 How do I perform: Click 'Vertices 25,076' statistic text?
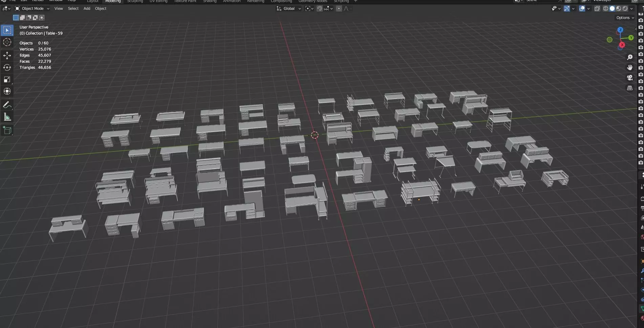point(35,49)
